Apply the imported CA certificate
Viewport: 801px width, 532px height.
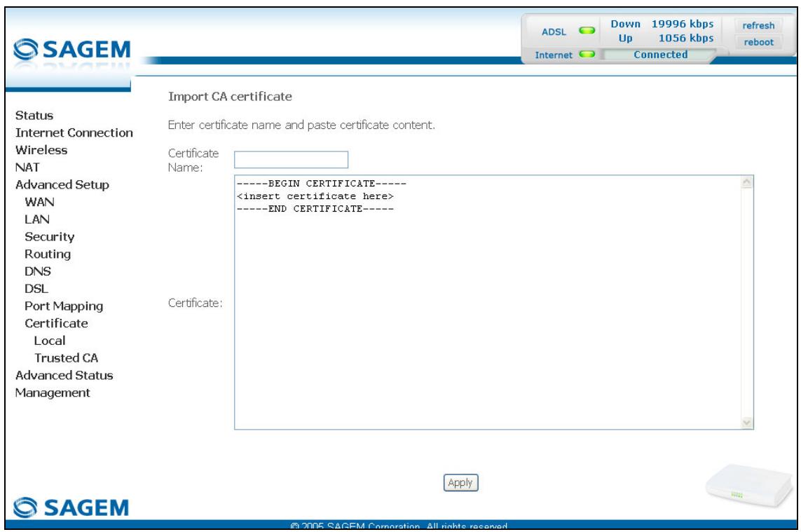(460, 482)
